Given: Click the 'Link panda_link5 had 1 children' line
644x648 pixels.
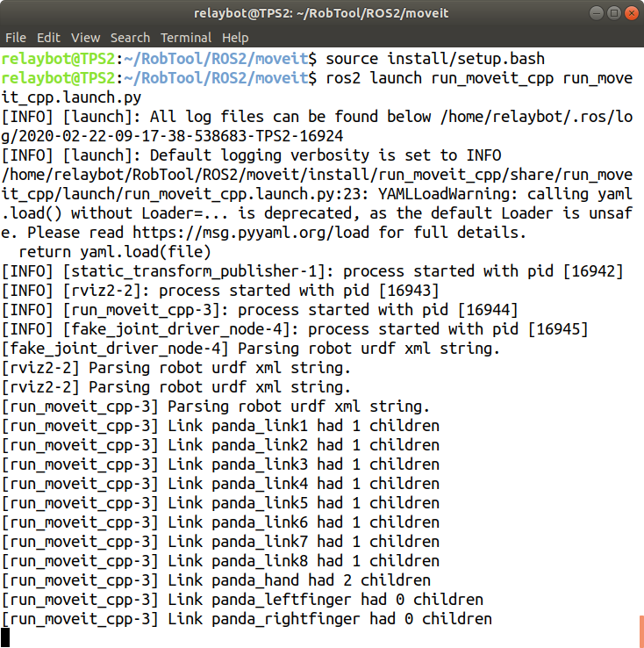Looking at the screenshot, I should [x=220, y=503].
